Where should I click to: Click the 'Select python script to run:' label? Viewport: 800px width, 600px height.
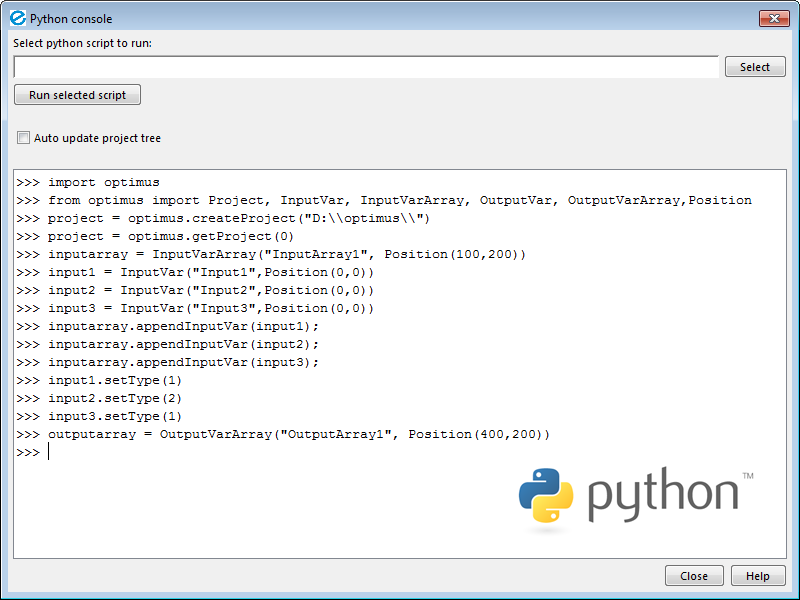point(83,43)
